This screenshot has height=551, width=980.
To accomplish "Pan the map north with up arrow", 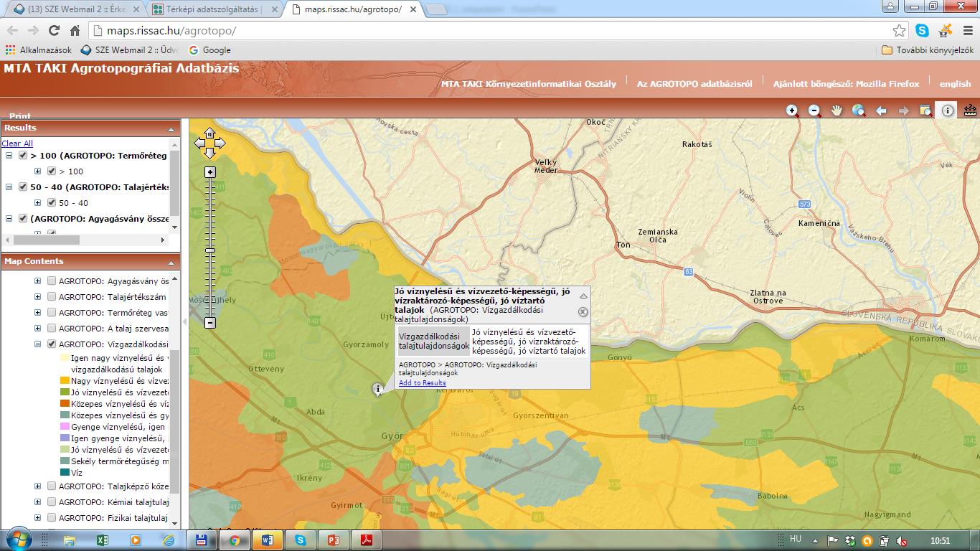I will (x=209, y=133).
